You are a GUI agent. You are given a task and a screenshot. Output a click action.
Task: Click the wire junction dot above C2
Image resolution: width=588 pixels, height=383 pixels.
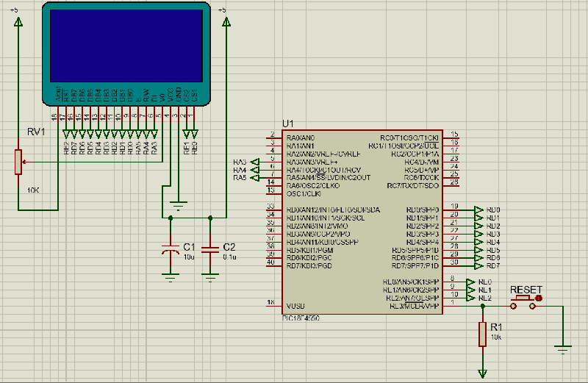coord(210,218)
